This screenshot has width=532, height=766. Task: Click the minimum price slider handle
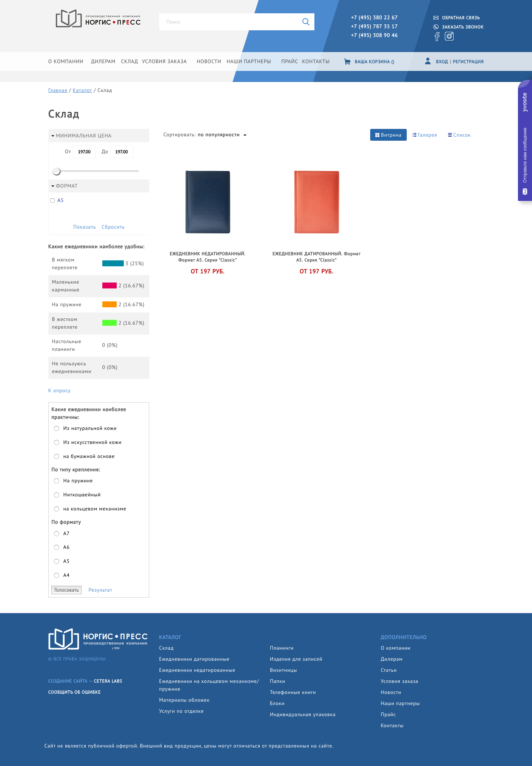click(x=57, y=171)
